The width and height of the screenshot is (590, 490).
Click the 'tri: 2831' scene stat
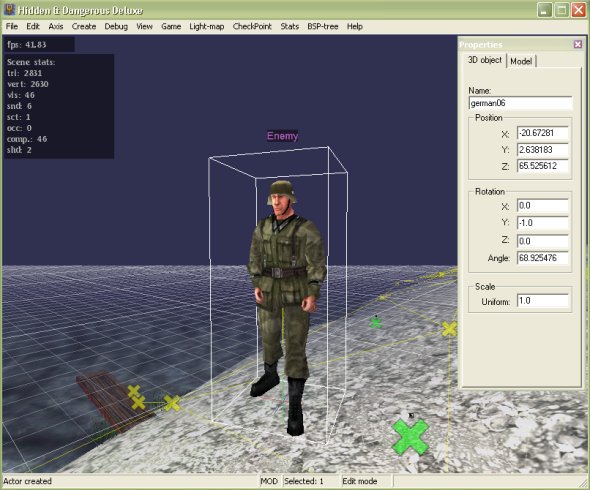tap(24, 73)
